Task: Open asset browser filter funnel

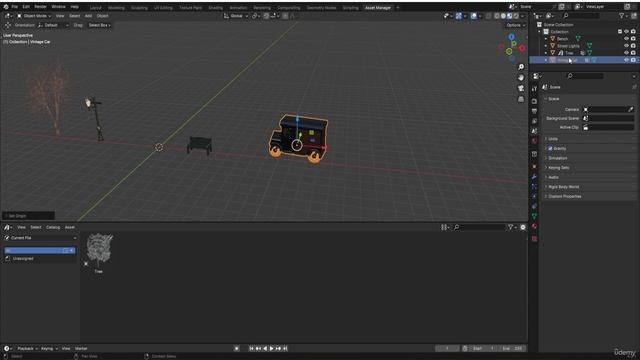Action: [512, 227]
